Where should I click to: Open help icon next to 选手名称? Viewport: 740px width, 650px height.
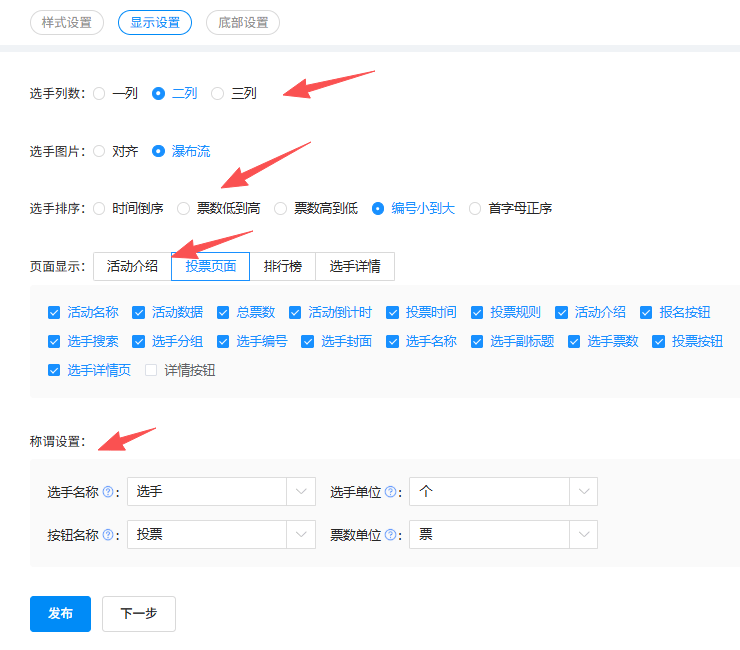tap(108, 492)
